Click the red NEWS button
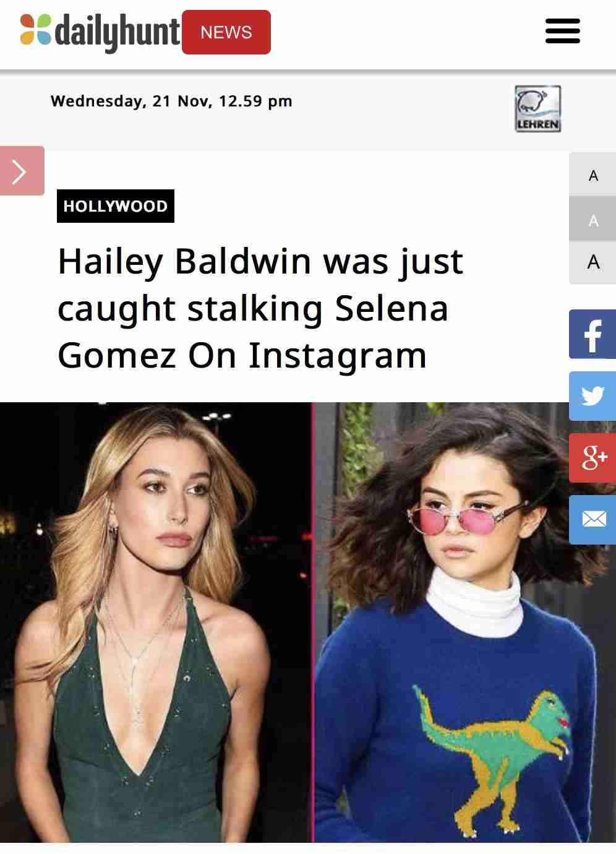 226,32
